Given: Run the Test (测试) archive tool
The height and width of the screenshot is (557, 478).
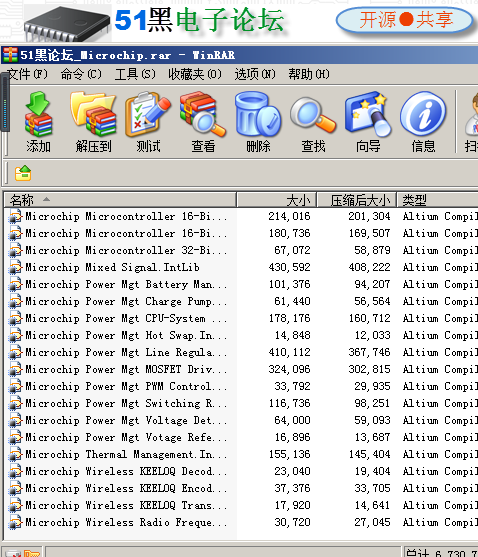Looking at the screenshot, I should 148,121.
